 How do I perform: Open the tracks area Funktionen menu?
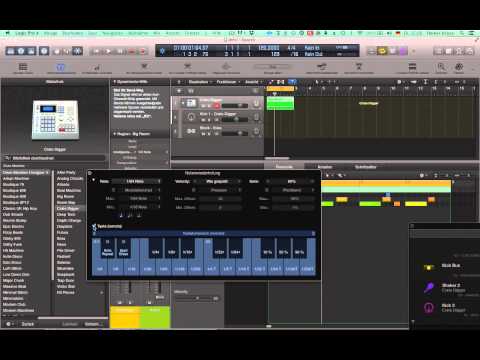point(227,82)
